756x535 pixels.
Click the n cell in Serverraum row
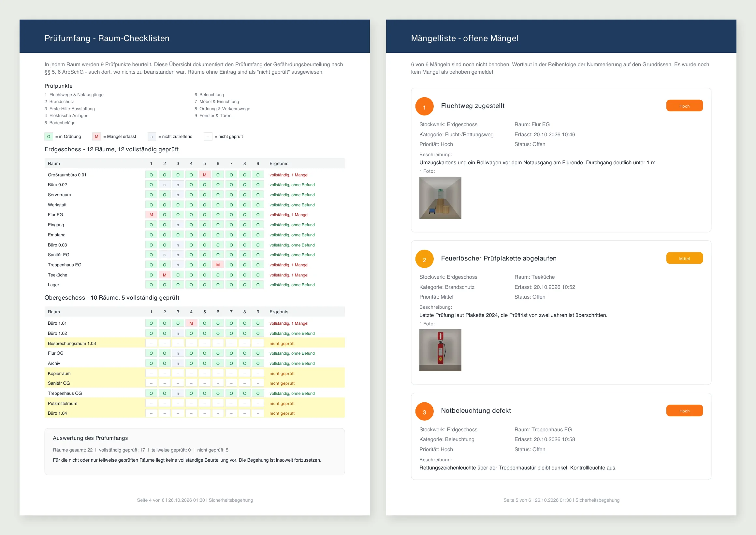click(178, 195)
